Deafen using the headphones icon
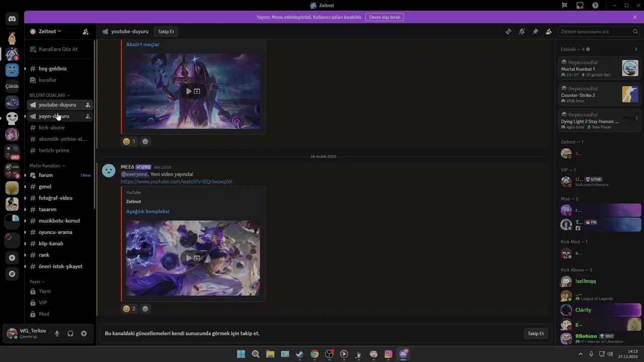 coord(70,333)
